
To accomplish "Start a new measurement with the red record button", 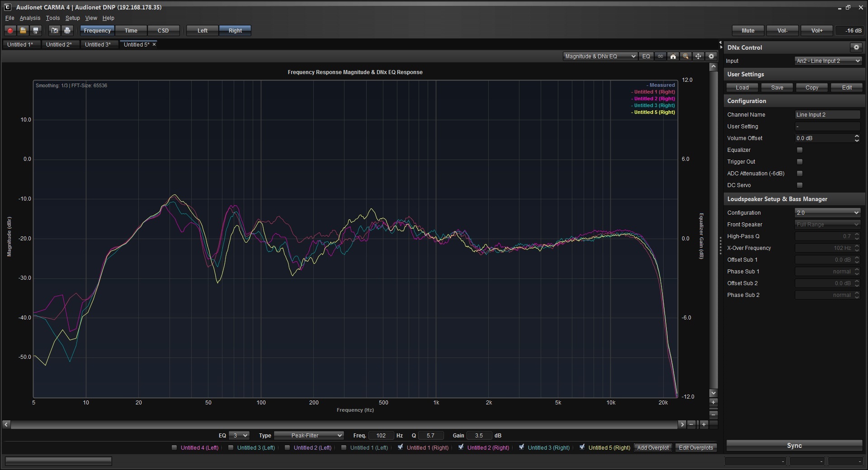I will tap(10, 31).
